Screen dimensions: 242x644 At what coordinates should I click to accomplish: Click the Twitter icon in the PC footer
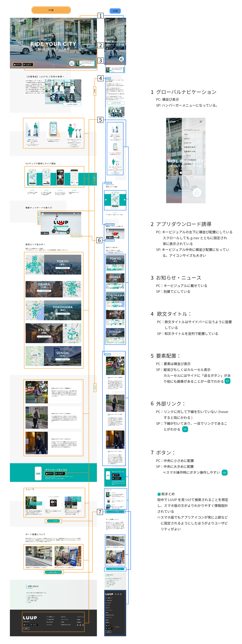click(80, 625)
